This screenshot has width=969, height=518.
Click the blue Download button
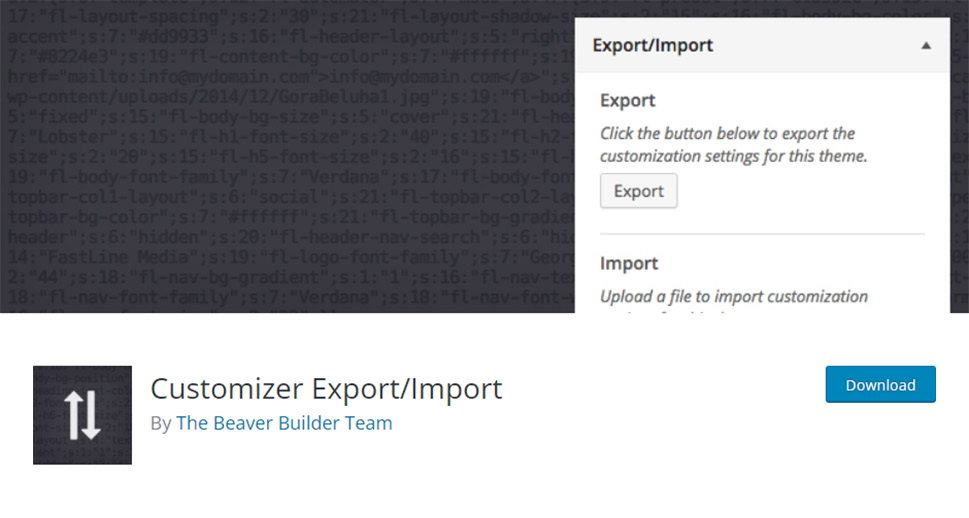tap(881, 384)
